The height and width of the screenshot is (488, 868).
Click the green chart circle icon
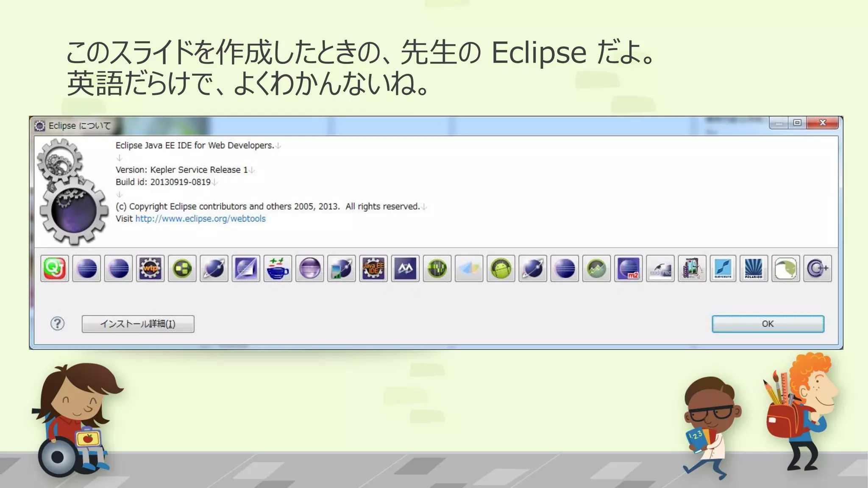tap(596, 268)
